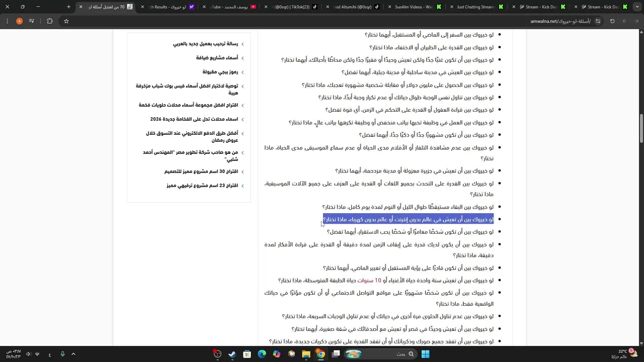Reload the page with refresh button
Screen dimensions: 644x362
612,21
